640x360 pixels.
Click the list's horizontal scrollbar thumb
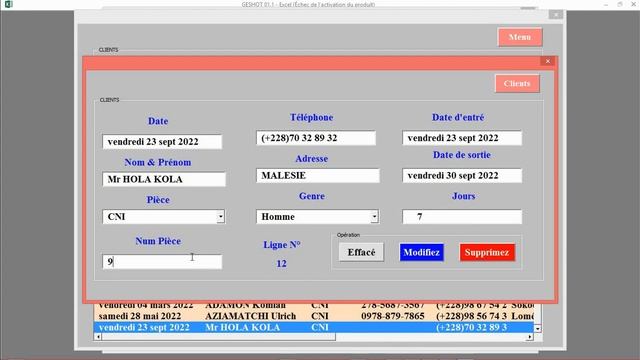coord(218,337)
